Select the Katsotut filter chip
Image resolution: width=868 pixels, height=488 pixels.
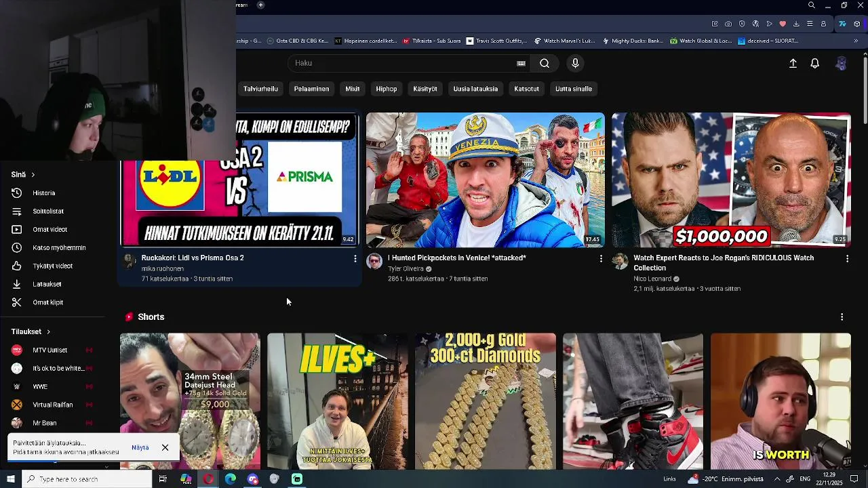coord(526,89)
